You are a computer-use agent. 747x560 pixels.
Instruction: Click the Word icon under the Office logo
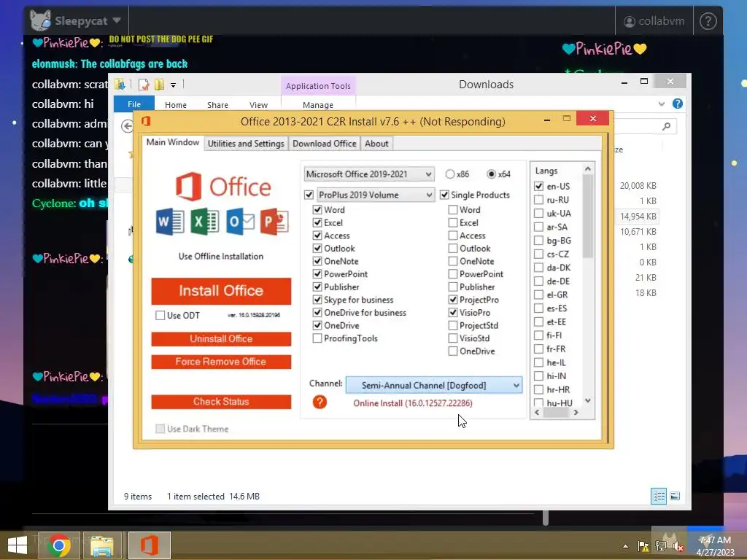[170, 222]
